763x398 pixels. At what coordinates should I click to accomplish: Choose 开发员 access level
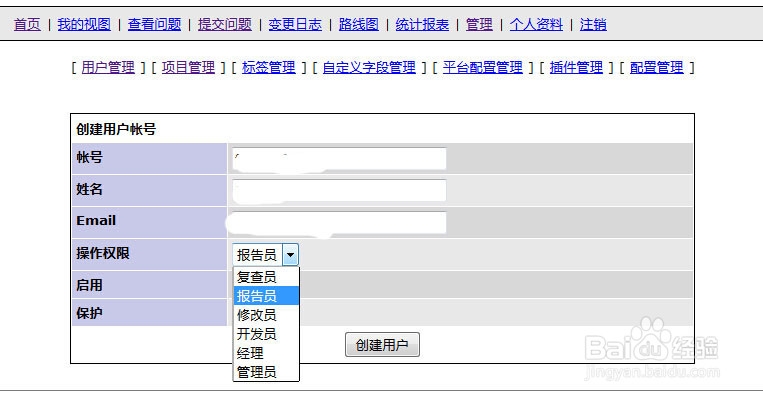[266, 334]
